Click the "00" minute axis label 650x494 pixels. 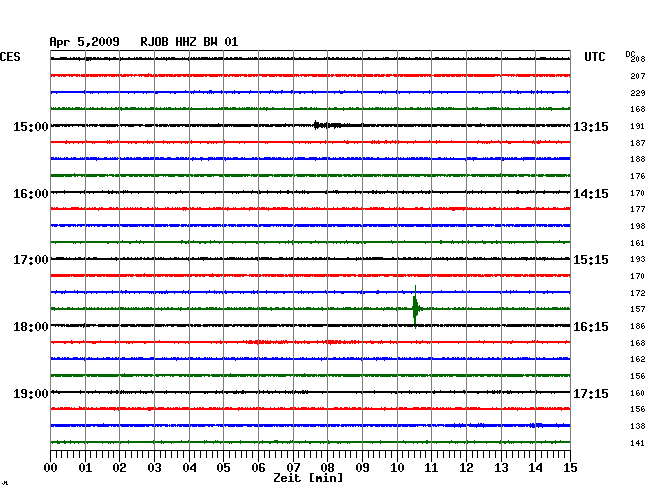tap(51, 467)
